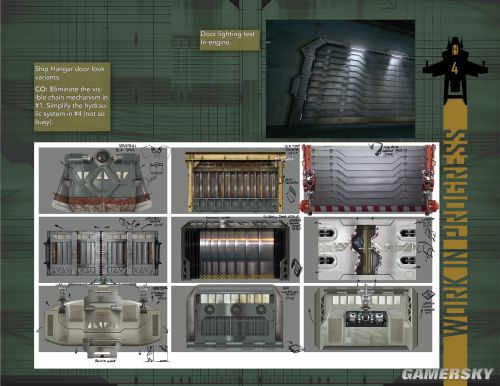Select the horizontal slat door with red hydraulics
This screenshot has width=500, height=386.
click(369, 180)
